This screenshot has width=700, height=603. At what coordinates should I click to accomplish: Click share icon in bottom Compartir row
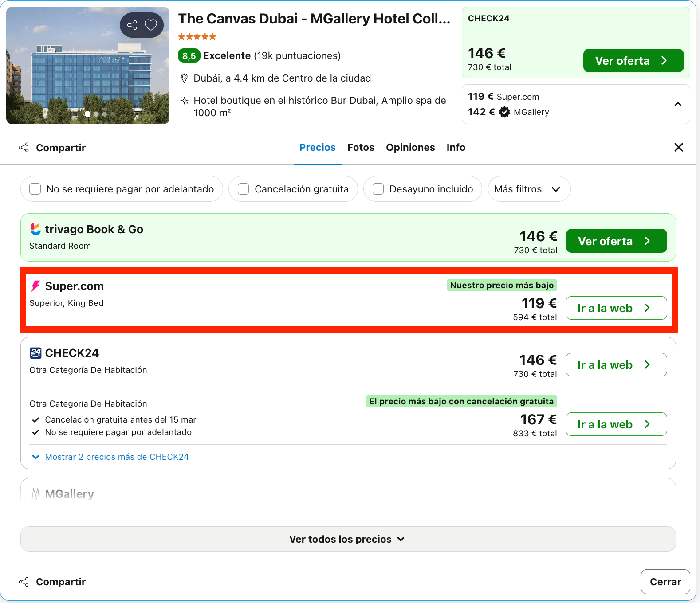coord(24,582)
